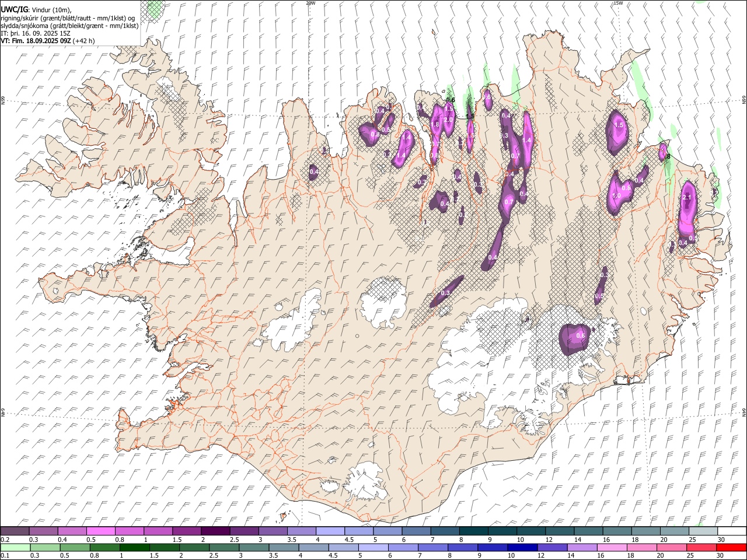The width and height of the screenshot is (747, 560).
Task: Click the red rain legend swatch labelled 30
Action: tap(732, 547)
